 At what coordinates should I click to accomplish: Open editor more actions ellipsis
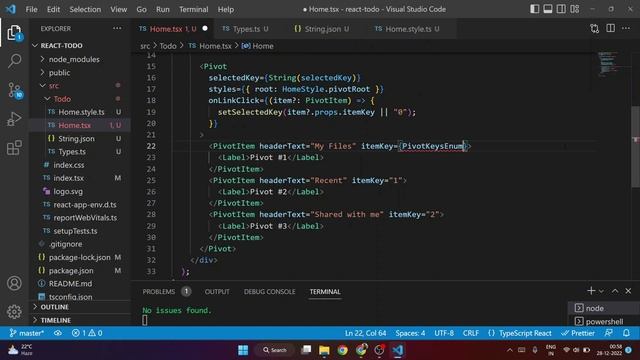tap(626, 28)
